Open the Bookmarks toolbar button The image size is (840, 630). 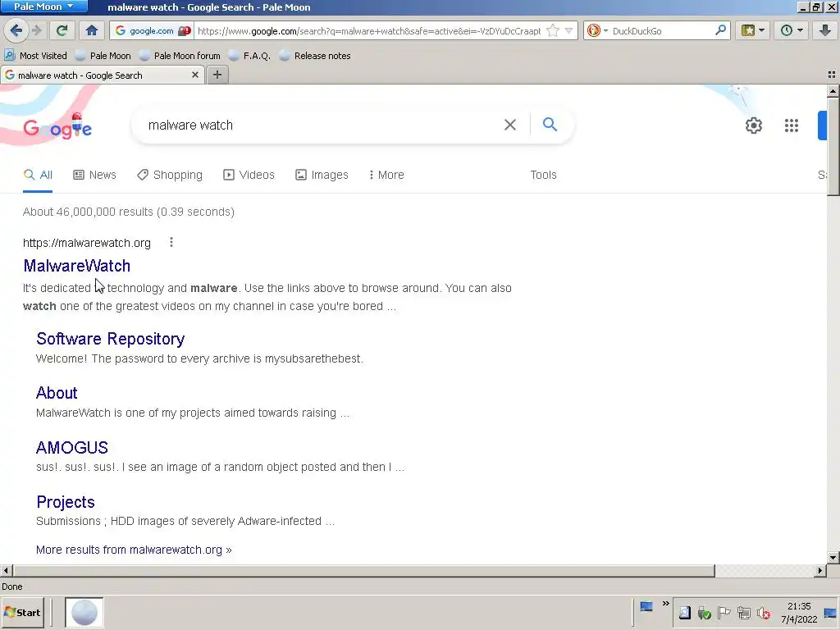pyautogui.click(x=748, y=30)
